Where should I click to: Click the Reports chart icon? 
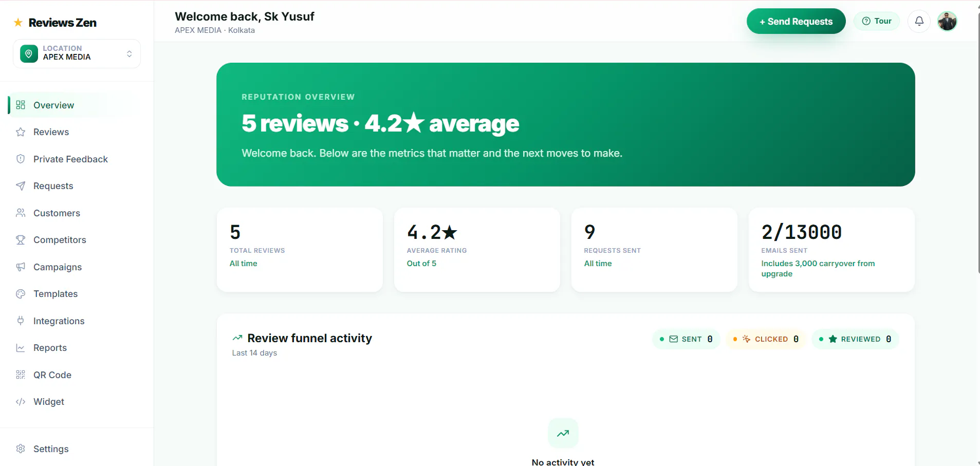coord(21,348)
